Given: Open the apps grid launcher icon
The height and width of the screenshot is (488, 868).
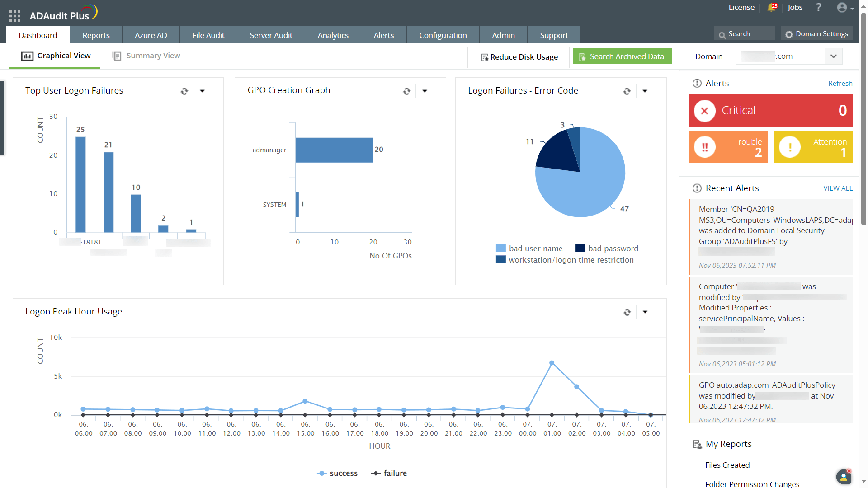Looking at the screenshot, I should tap(15, 16).
